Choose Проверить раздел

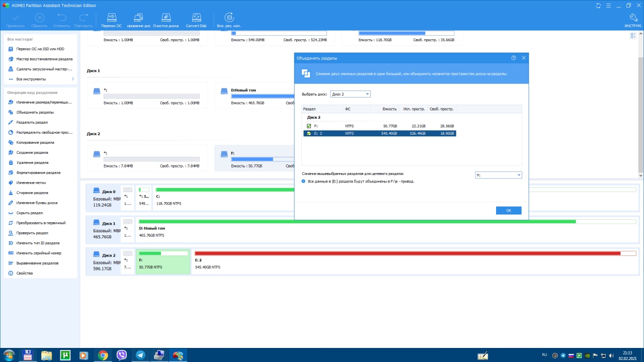(x=28, y=233)
